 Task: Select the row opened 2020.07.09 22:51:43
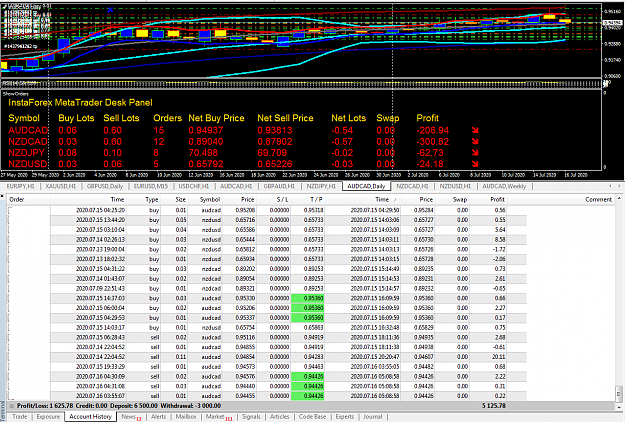pyautogui.click(x=267, y=289)
